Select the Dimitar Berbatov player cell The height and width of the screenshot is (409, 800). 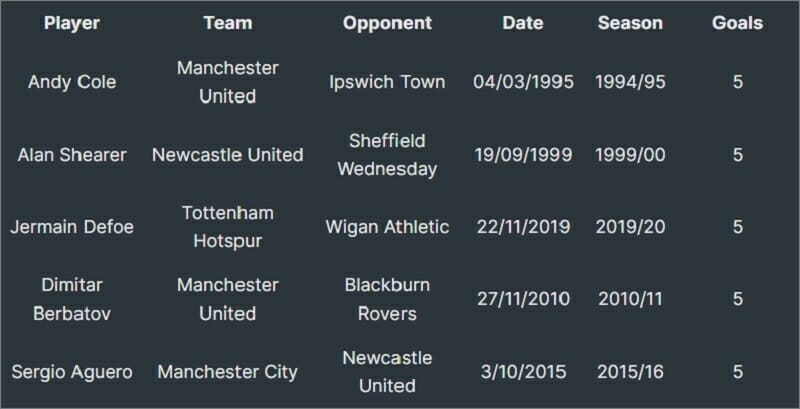[x=71, y=299]
